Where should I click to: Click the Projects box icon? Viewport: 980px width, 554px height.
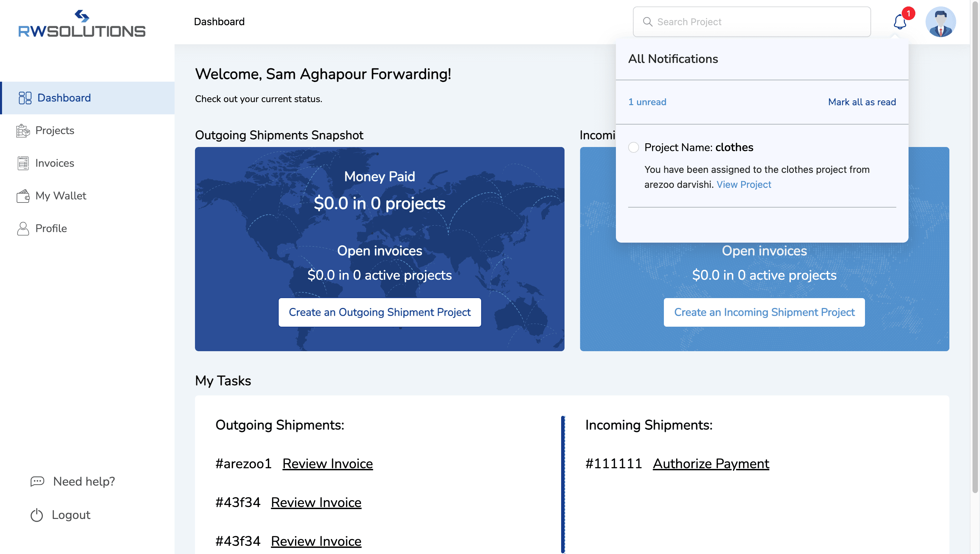(x=23, y=131)
